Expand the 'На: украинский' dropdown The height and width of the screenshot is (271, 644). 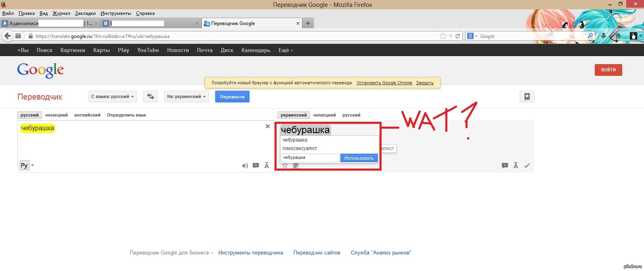click(x=186, y=97)
